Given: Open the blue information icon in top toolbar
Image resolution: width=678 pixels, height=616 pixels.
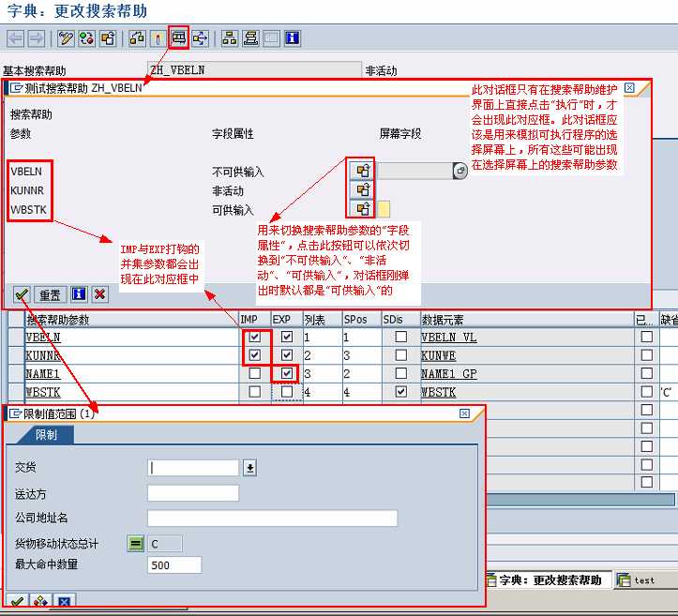Looking at the screenshot, I should (x=293, y=38).
